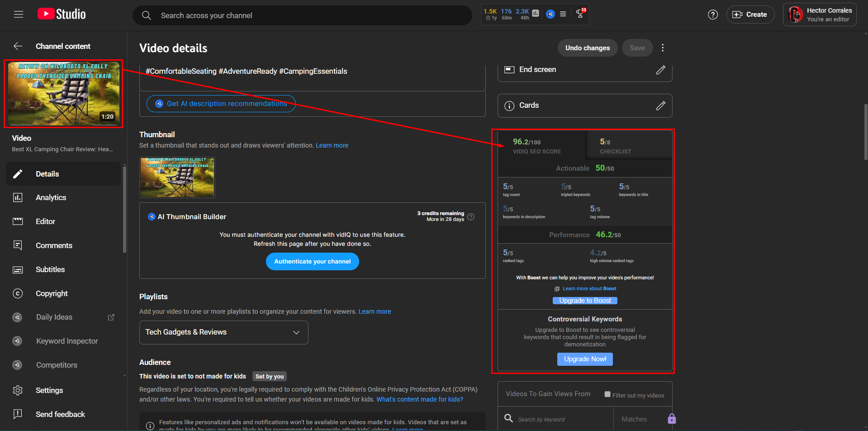This screenshot has height=431, width=868.
Task: Click the page vertical scrollbar
Action: (866, 131)
